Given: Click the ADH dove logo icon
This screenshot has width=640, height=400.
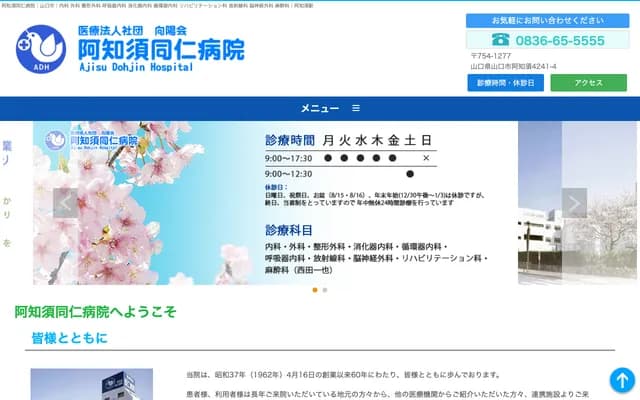Looking at the screenshot, I should coord(41,49).
